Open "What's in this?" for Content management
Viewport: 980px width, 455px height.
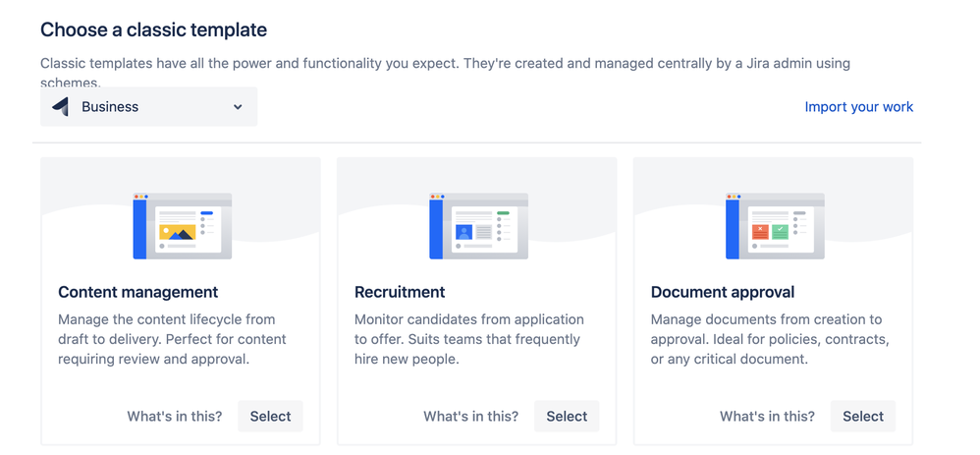click(175, 417)
